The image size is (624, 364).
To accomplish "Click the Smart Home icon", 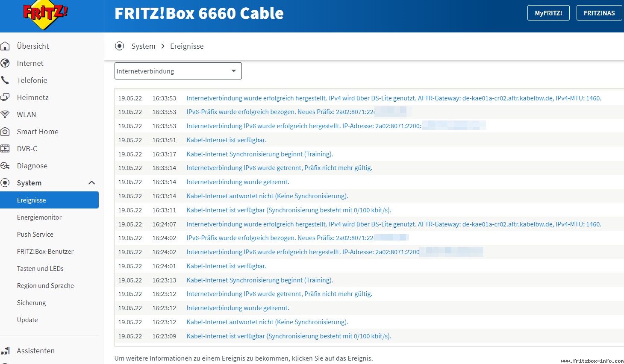I will tap(5, 132).
